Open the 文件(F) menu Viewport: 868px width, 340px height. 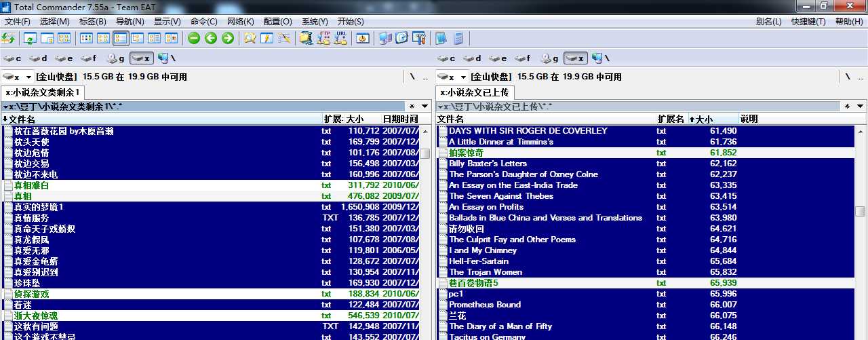[18, 22]
